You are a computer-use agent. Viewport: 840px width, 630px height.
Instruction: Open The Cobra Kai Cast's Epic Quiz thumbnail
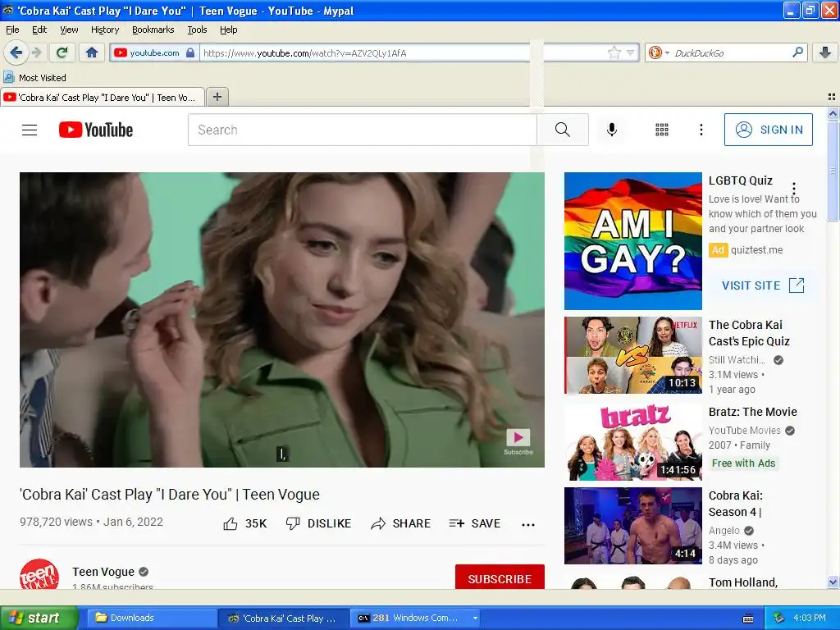point(632,355)
